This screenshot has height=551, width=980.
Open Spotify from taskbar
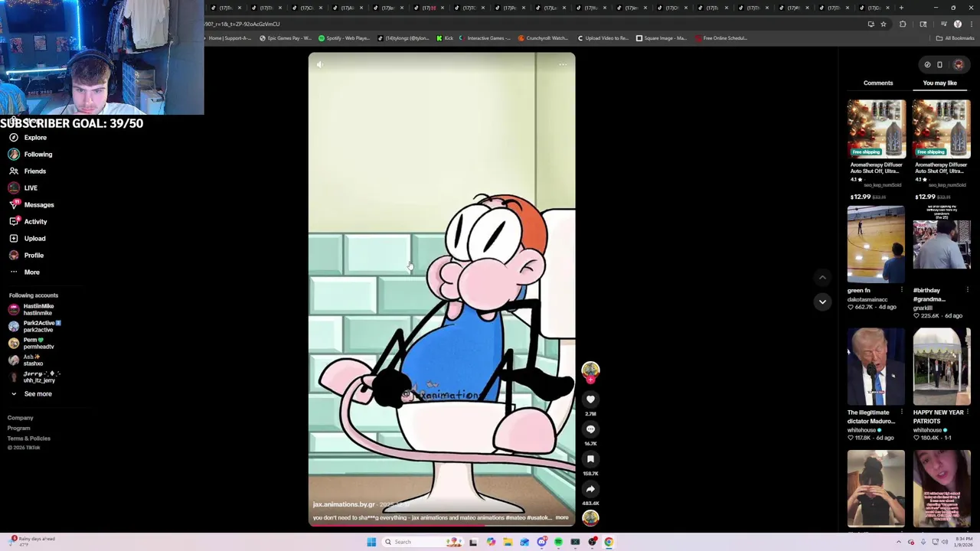point(558,542)
